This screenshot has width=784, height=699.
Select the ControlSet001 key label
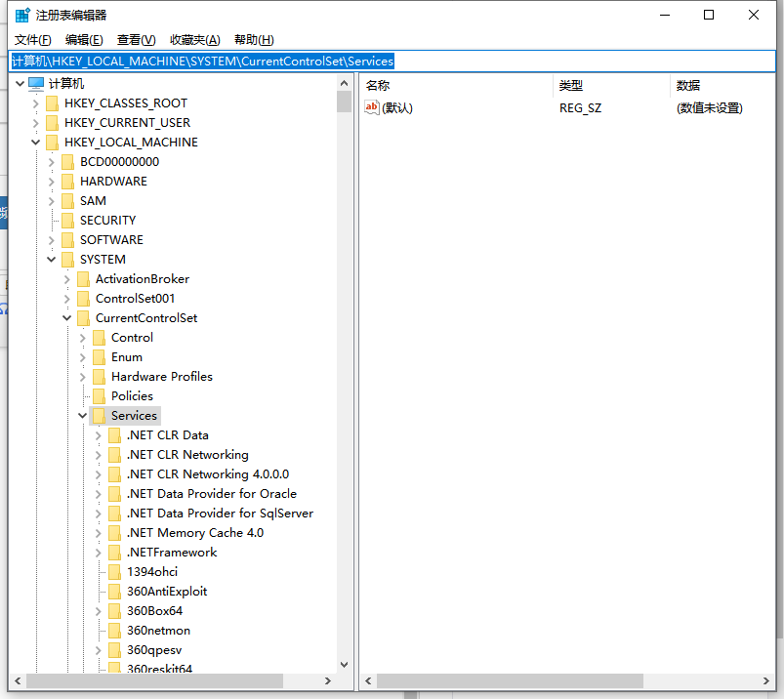pos(135,299)
